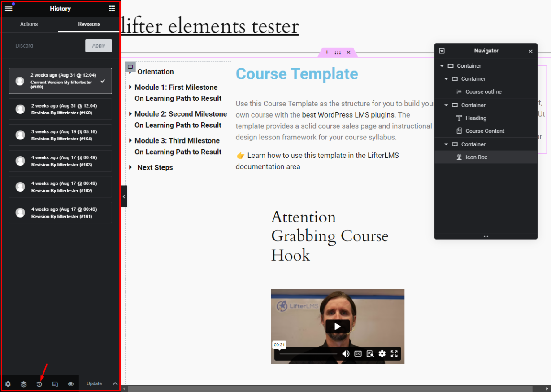Open page settings gear icon

8,384
